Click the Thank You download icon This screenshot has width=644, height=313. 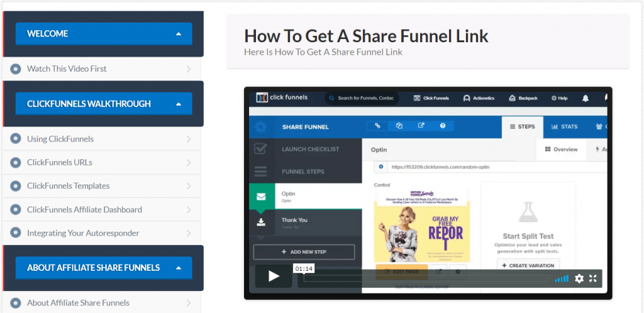[x=261, y=222]
